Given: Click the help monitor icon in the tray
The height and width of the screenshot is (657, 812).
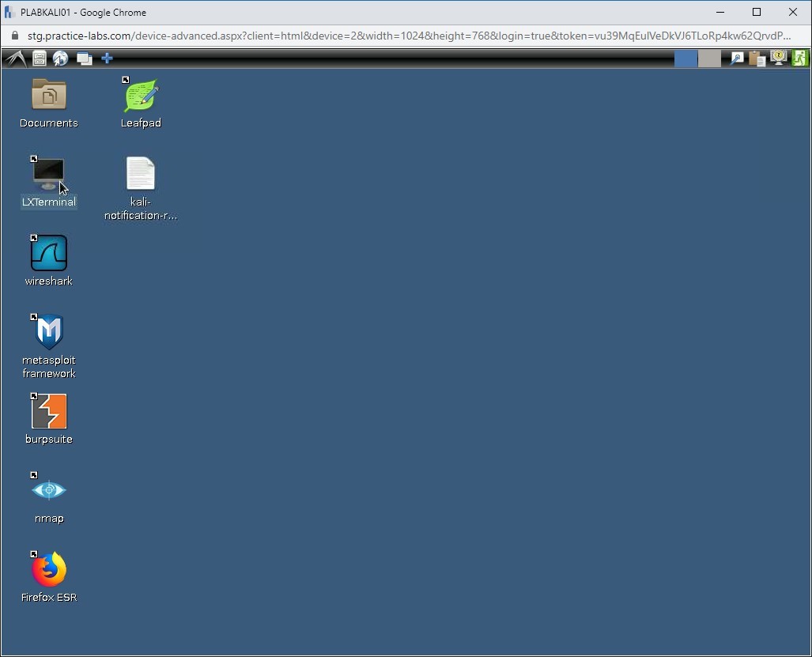Looking at the screenshot, I should click(778, 58).
